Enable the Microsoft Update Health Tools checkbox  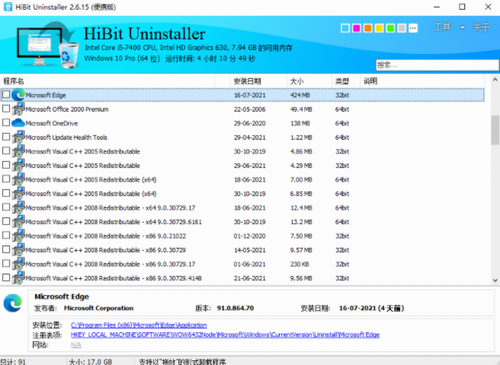[6, 137]
